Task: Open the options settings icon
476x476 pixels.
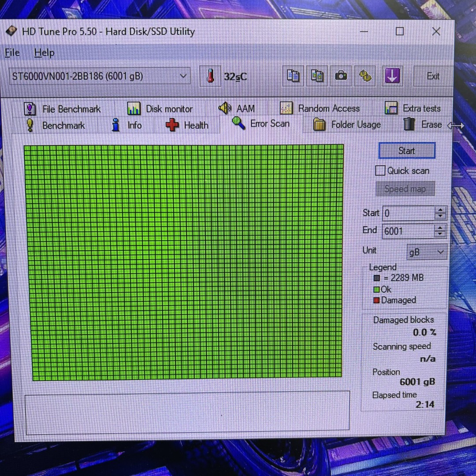Action: (x=365, y=76)
